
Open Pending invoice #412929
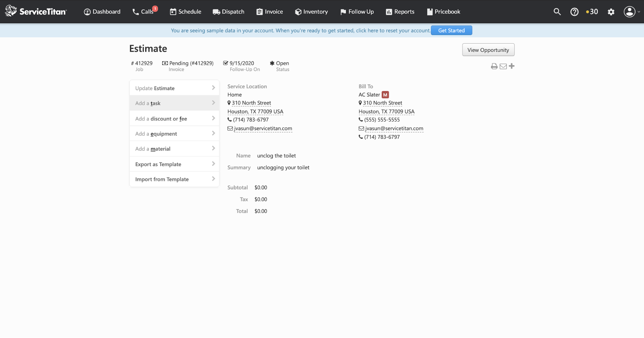click(x=188, y=63)
